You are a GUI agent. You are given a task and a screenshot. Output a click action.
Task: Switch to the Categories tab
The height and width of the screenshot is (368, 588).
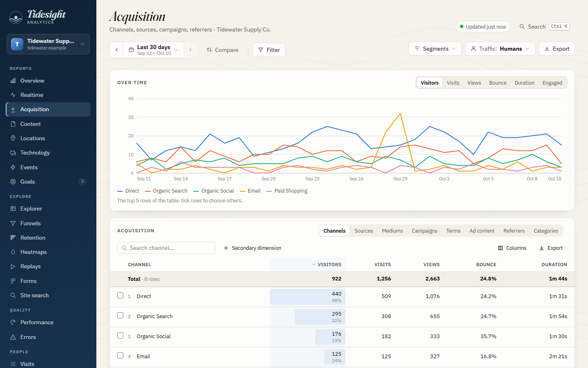tap(546, 231)
